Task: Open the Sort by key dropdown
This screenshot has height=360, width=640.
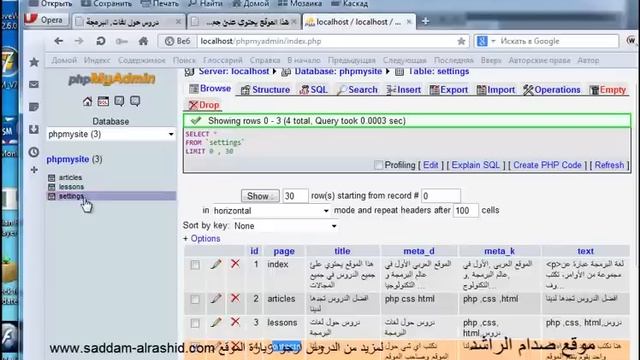Action: (285, 226)
